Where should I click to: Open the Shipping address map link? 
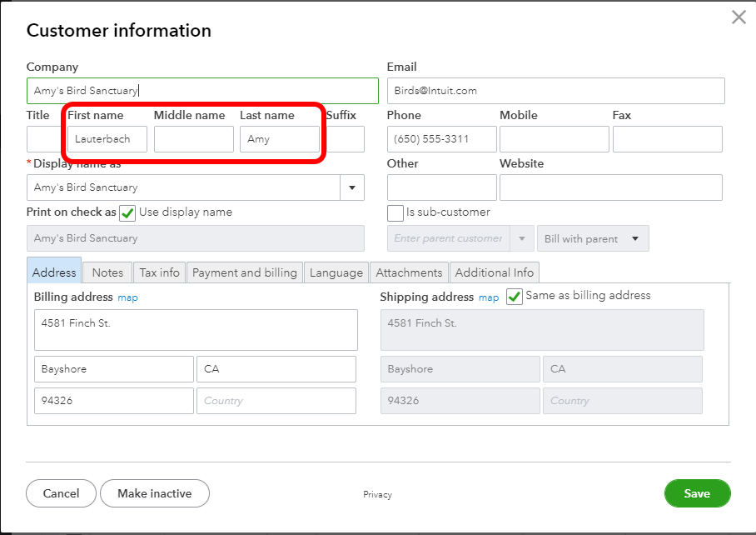[489, 297]
